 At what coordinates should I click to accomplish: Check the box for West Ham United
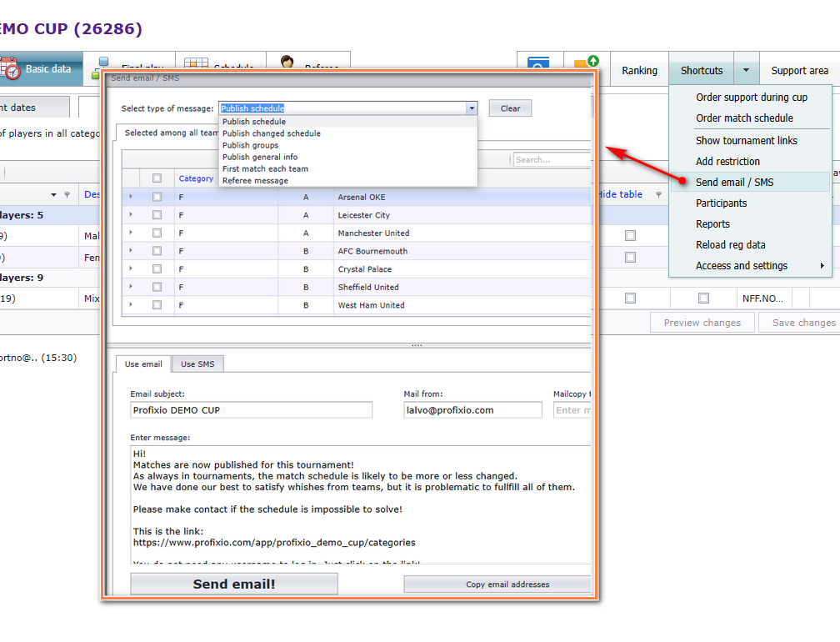(157, 305)
